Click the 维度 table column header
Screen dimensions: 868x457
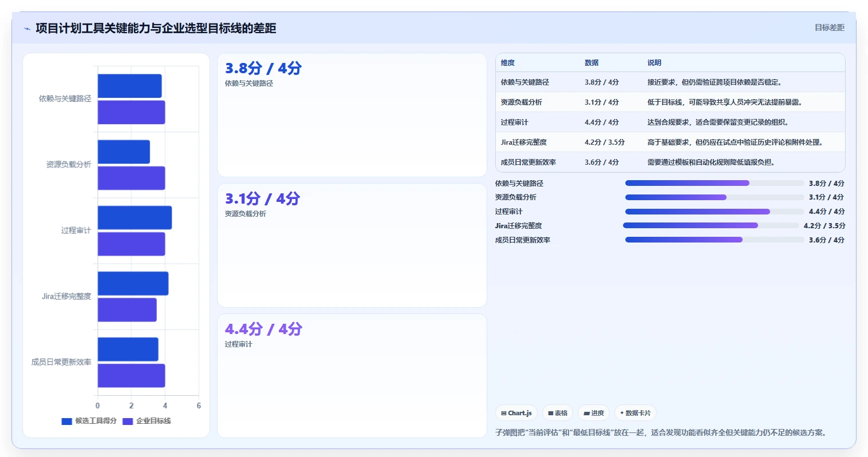pos(508,63)
